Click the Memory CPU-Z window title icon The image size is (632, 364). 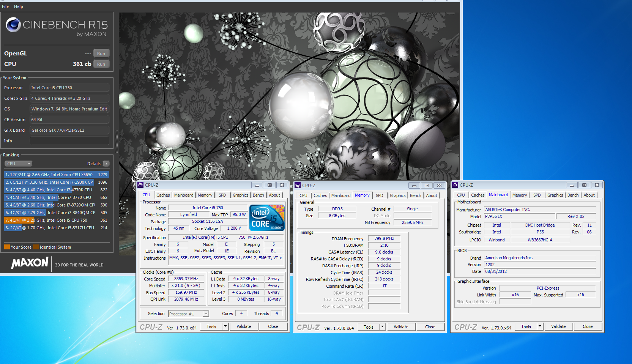(x=298, y=186)
